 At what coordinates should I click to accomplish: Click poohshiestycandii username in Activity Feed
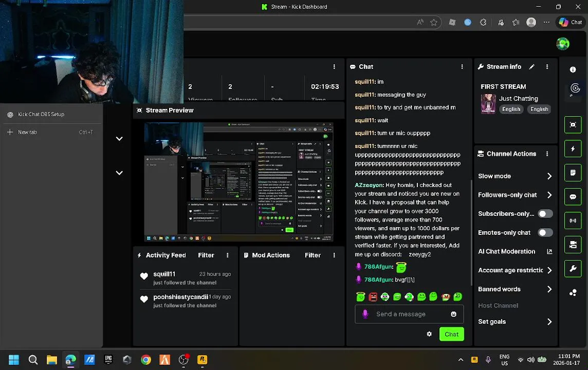click(181, 297)
